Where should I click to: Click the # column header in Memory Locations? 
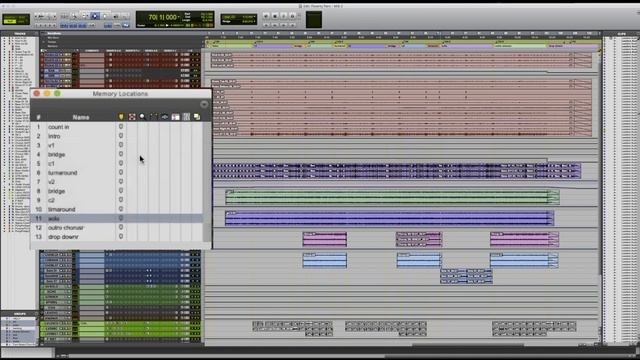(38, 117)
